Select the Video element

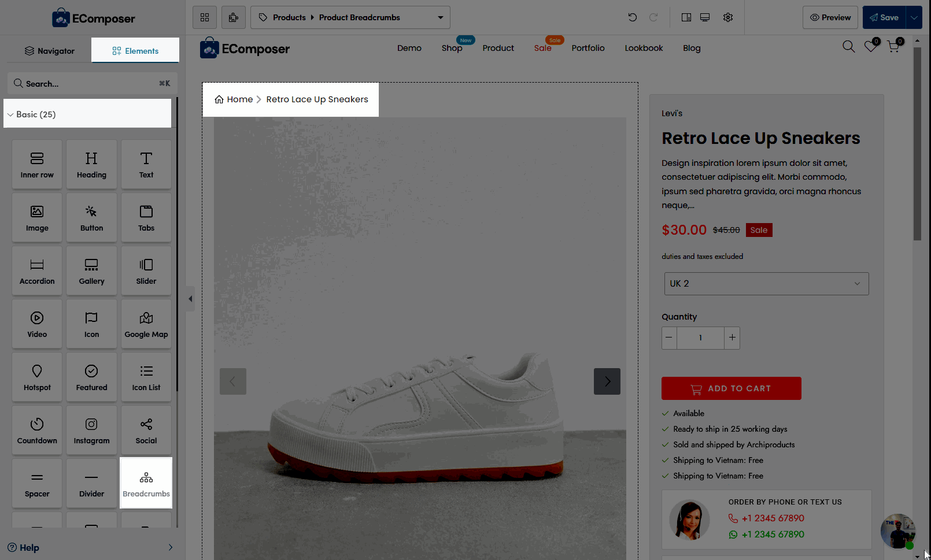pos(37,324)
